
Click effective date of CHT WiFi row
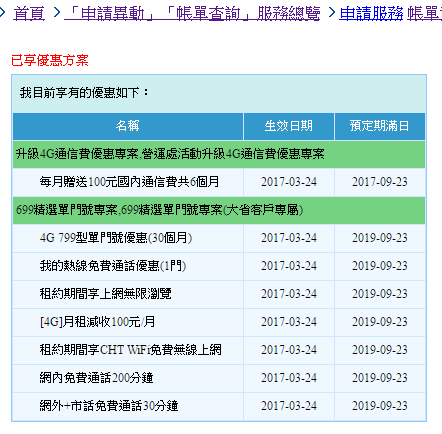pyautogui.click(x=289, y=350)
